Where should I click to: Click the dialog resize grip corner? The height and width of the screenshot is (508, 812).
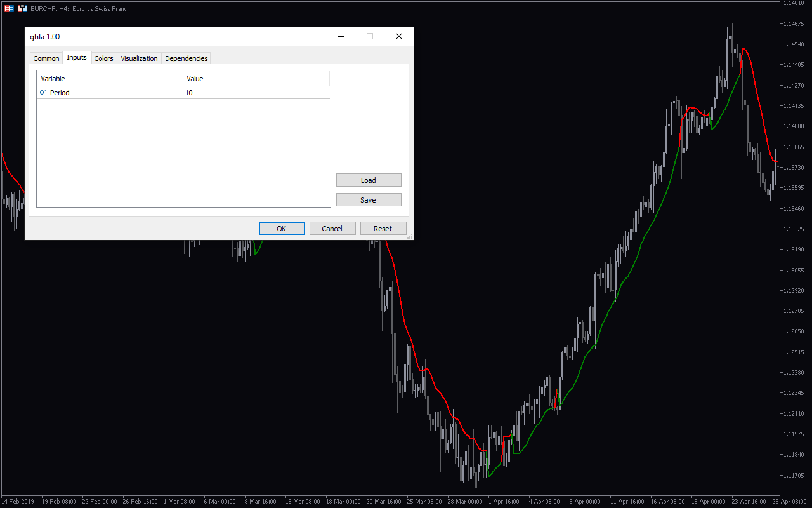[x=410, y=236]
